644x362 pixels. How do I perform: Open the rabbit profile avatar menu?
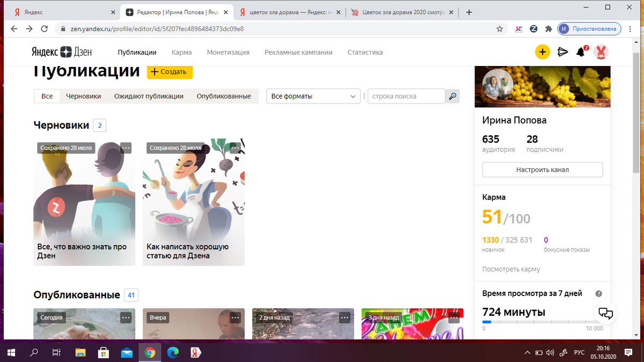[601, 52]
